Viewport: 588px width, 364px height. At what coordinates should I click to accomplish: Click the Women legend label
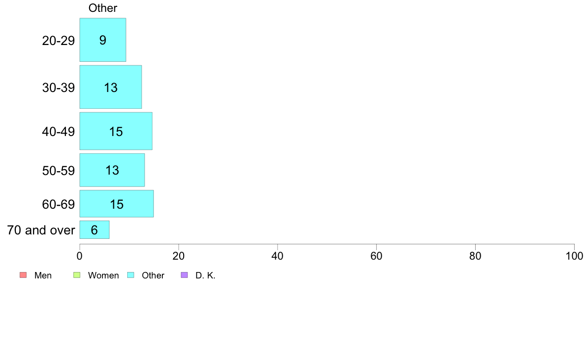103,275
